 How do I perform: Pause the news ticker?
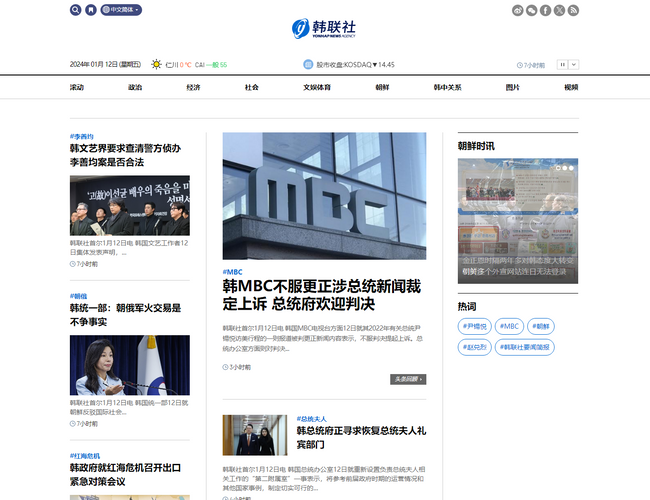coord(562,65)
